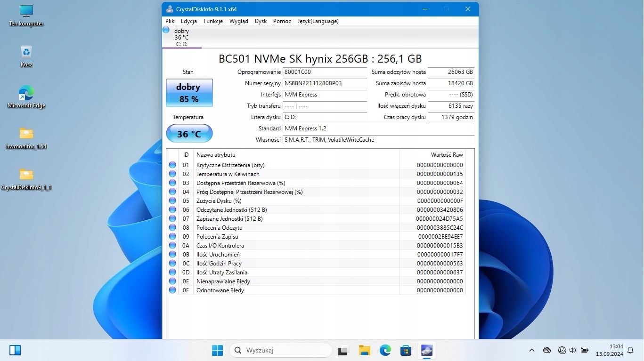Click status orb for Krytyczne Ostrzeżenia row

pyautogui.click(x=172, y=165)
